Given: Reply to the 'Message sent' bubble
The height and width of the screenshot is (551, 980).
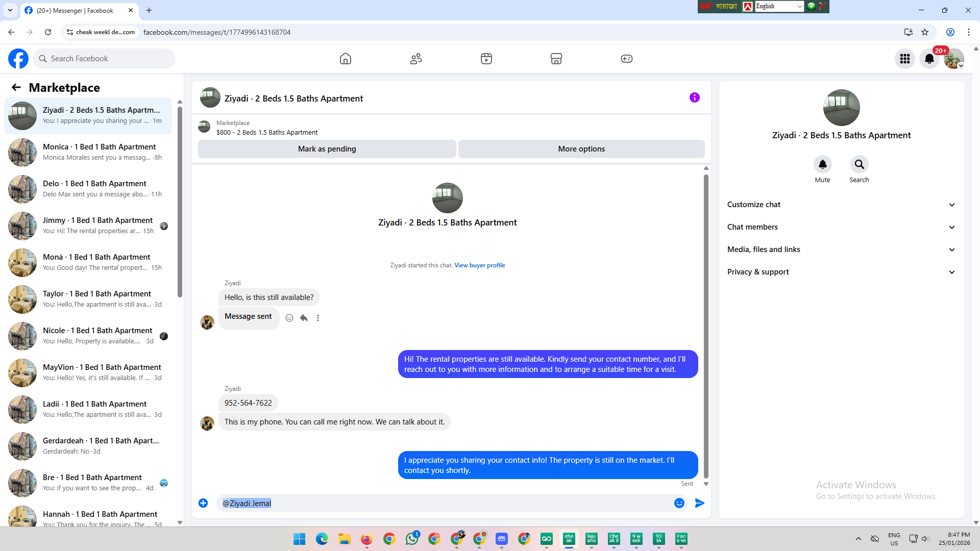Looking at the screenshot, I should pos(304,318).
